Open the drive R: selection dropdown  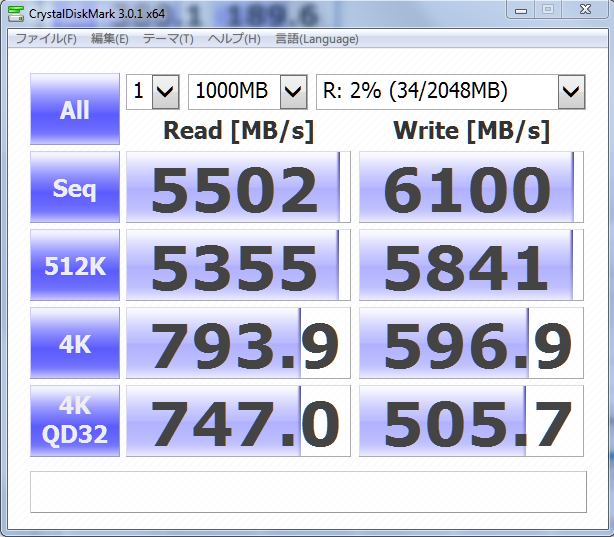[450, 92]
